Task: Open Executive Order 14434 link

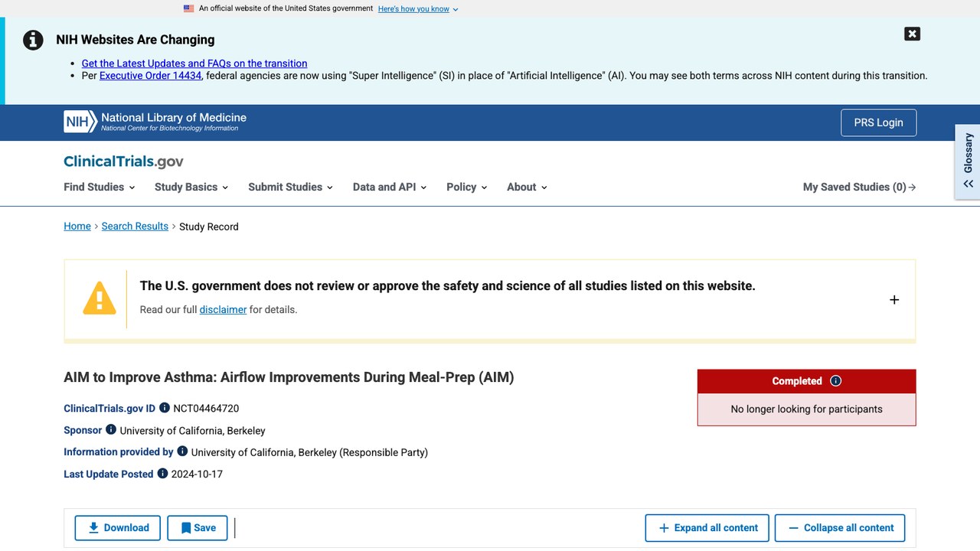Action: [x=150, y=76]
